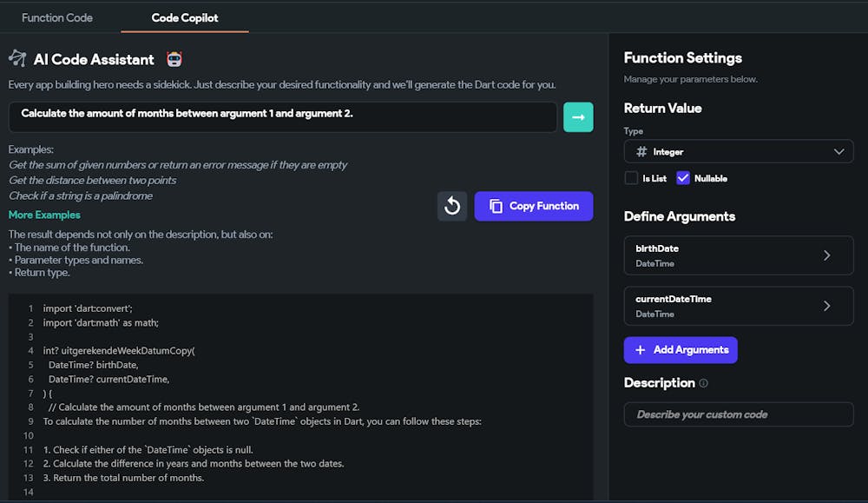This screenshot has width=868, height=503.
Task: Click the green arrow generate button
Action: coord(578,117)
